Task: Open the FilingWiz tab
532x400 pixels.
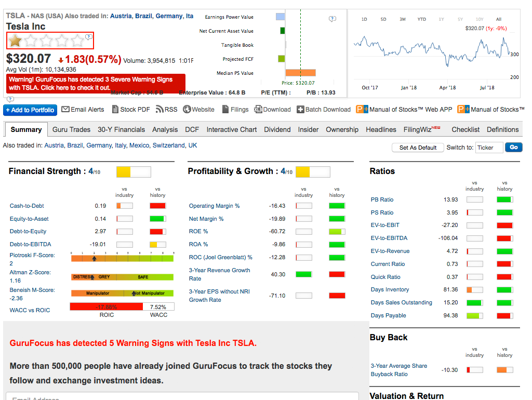Action: [422, 129]
